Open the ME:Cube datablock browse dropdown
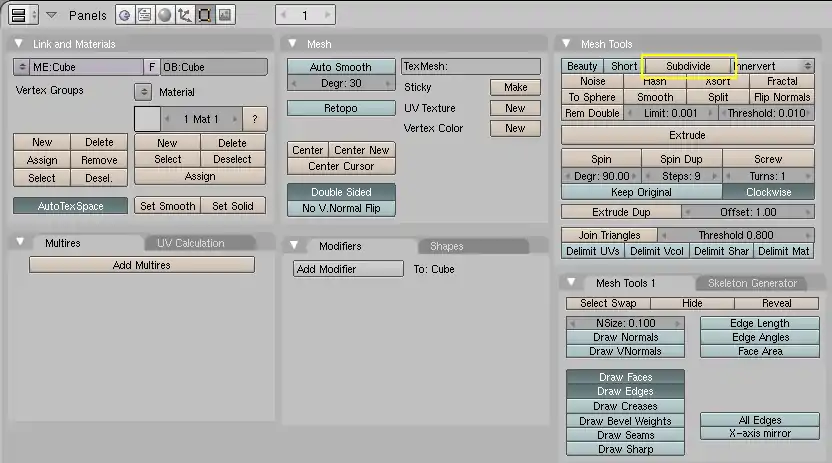The width and height of the screenshot is (832, 463). point(22,67)
